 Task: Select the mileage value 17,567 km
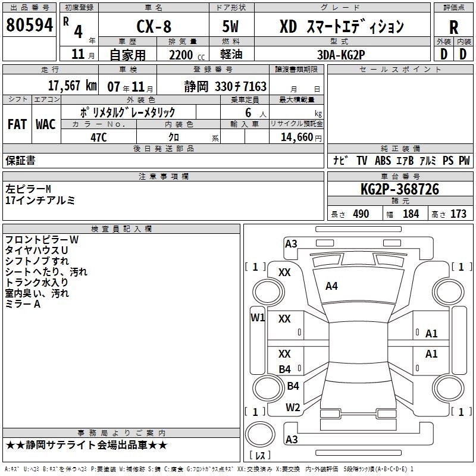[72, 86]
